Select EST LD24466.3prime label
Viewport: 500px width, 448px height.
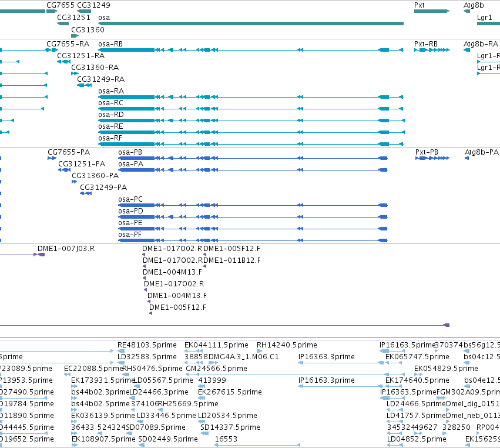(159, 392)
